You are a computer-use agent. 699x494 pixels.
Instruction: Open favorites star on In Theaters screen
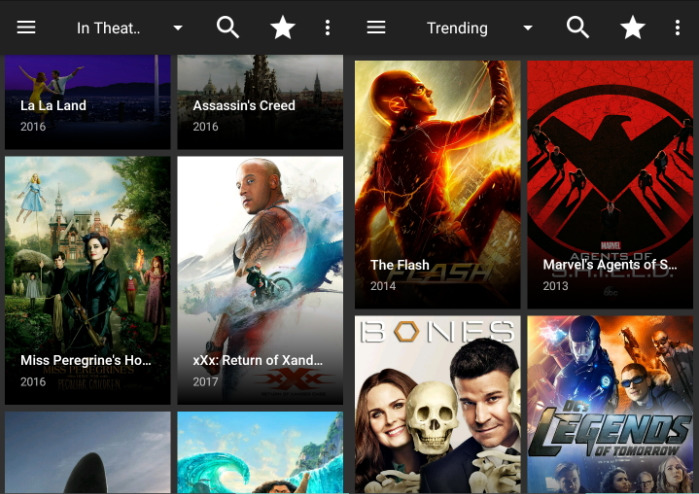(283, 28)
